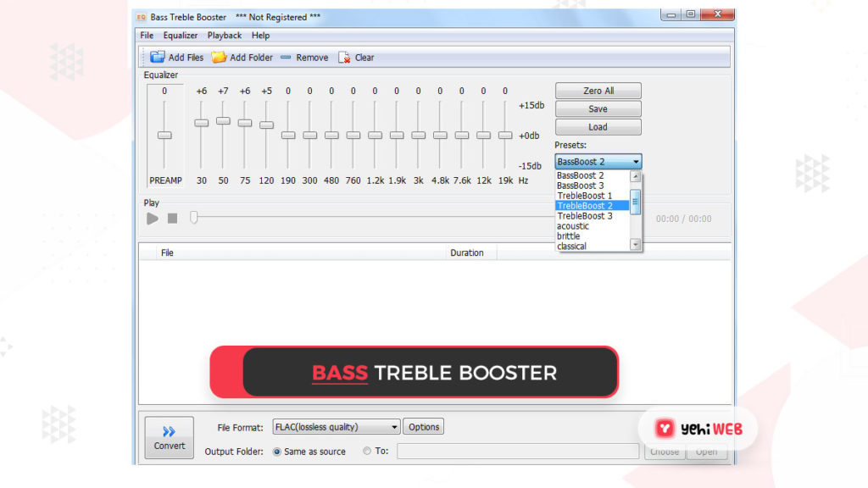Click the presets list scroll down arrow
The image size is (868, 488).
(x=636, y=245)
